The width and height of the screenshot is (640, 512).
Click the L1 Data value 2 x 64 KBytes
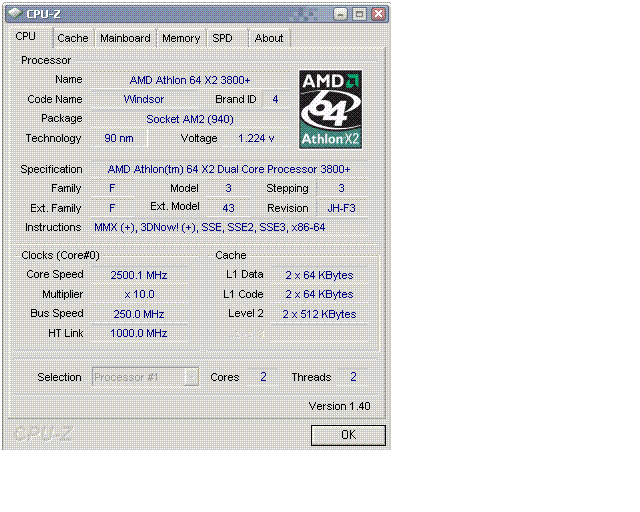[x=319, y=275]
